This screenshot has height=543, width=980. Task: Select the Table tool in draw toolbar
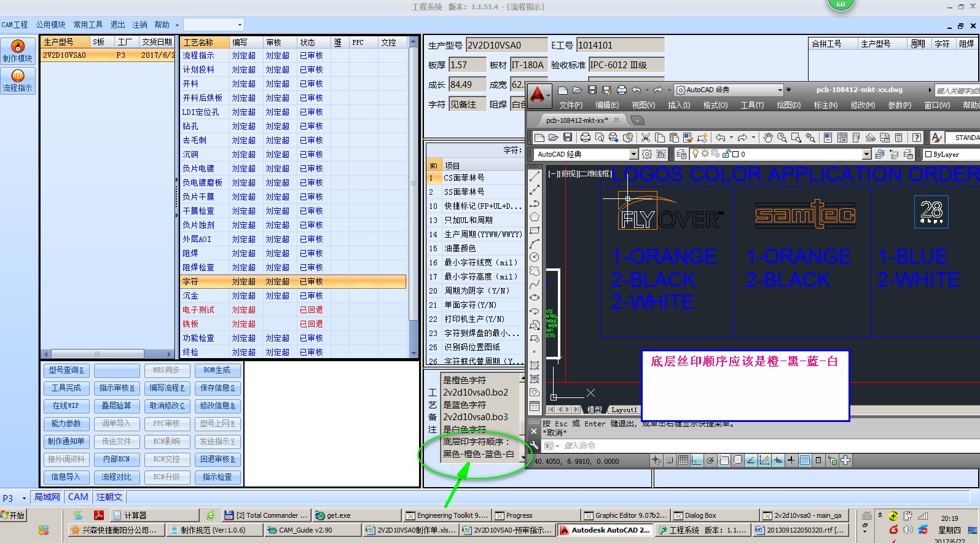535,406
